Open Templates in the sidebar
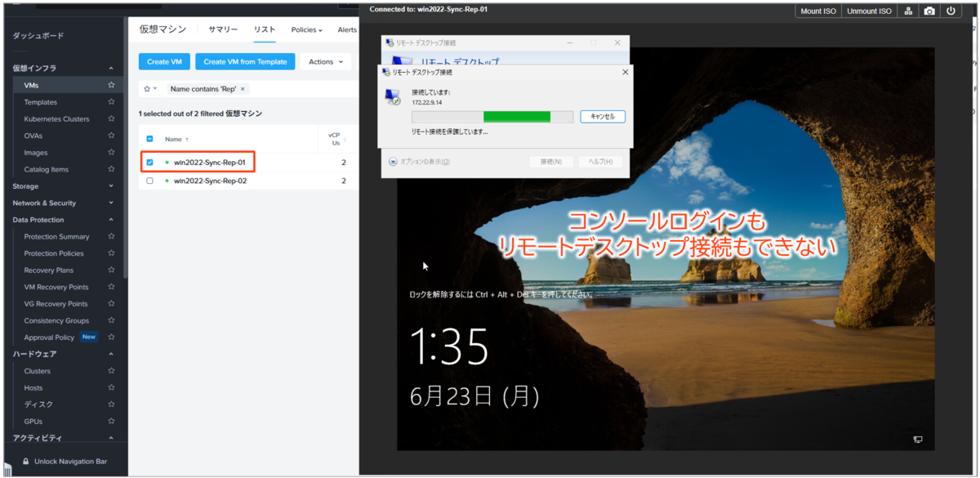The width and height of the screenshot is (980, 478). click(x=41, y=102)
